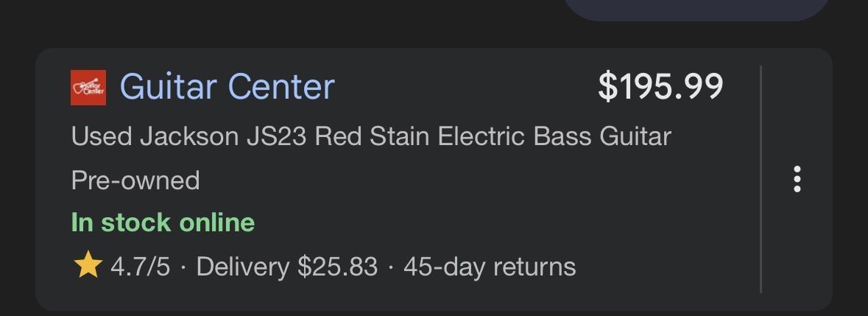Open the Guitar Center store link
Image resolution: width=868 pixels, height=316 pixels.
tap(227, 87)
